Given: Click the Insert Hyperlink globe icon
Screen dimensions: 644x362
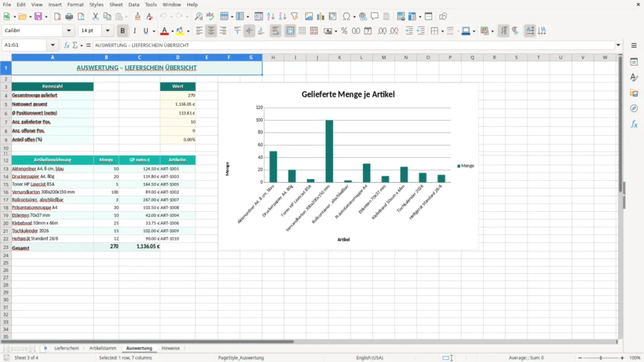Looking at the screenshot, I should 363,16.
